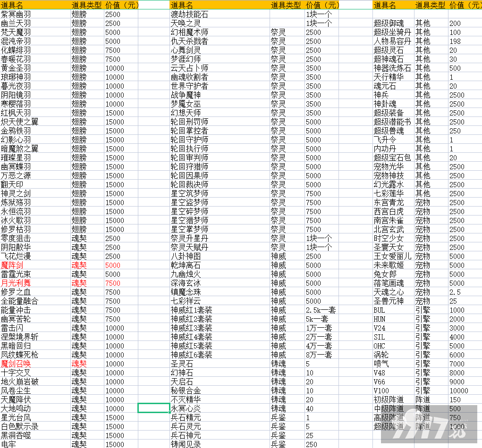Click the 七彩祥云 item name
Image resolution: width=482 pixels, height=448 pixels.
(x=186, y=301)
